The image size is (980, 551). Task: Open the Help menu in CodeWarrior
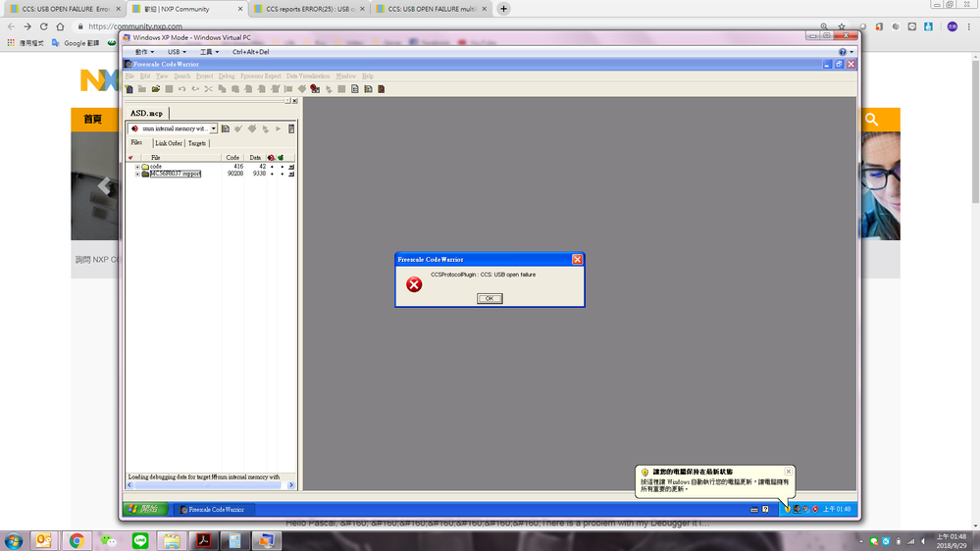click(x=368, y=76)
